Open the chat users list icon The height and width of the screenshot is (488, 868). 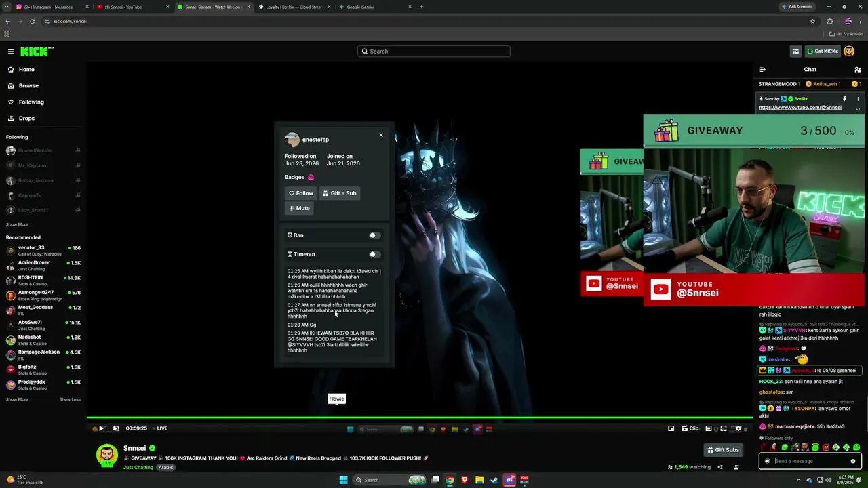click(x=857, y=69)
